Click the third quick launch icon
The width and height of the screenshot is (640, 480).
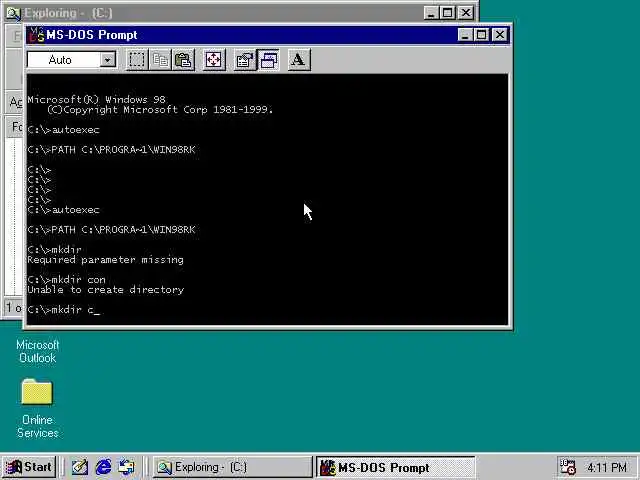coord(127,467)
